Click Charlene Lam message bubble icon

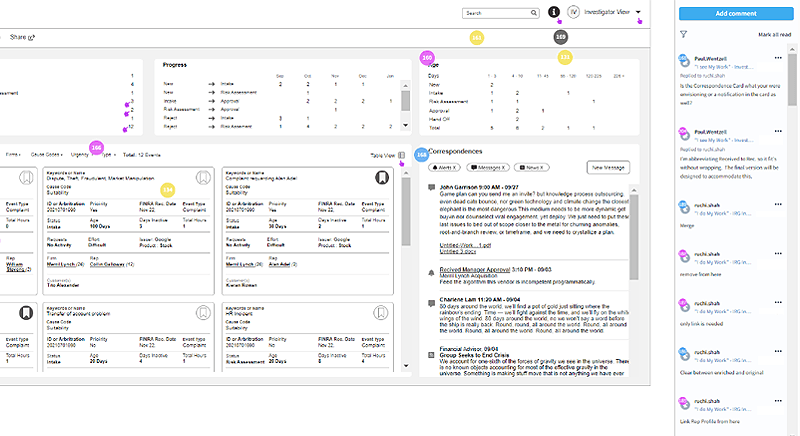coord(432,303)
